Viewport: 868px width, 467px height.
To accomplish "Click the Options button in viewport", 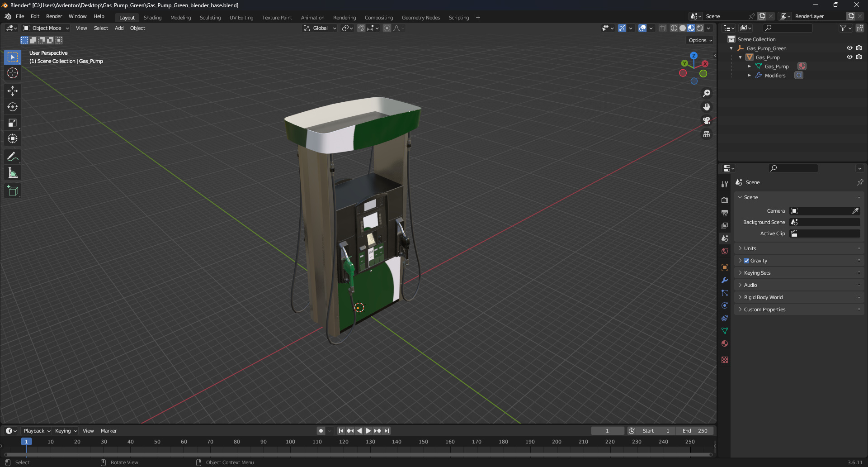I will tap(700, 40).
